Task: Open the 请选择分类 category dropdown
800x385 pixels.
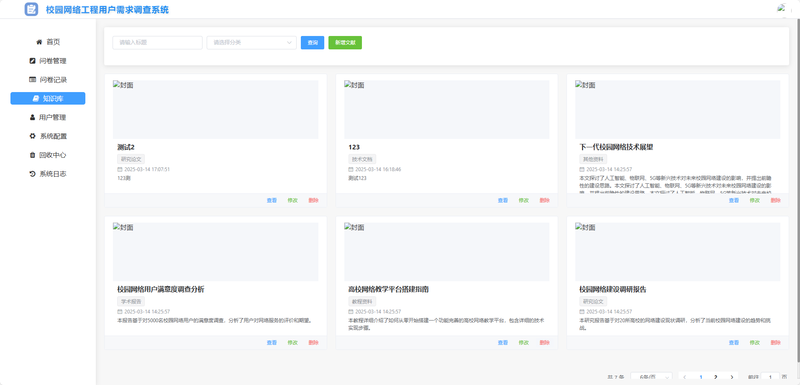Action: 252,43
